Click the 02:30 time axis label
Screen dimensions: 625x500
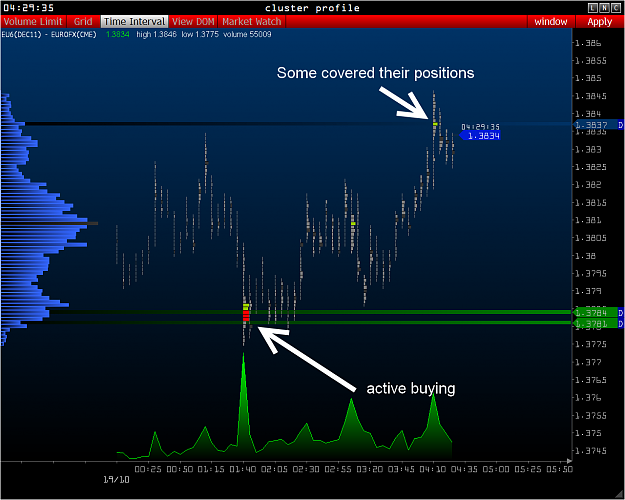pyautogui.click(x=306, y=469)
